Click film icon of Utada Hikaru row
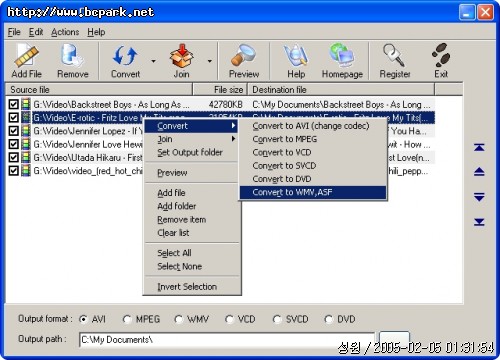500x360 pixels. point(26,157)
